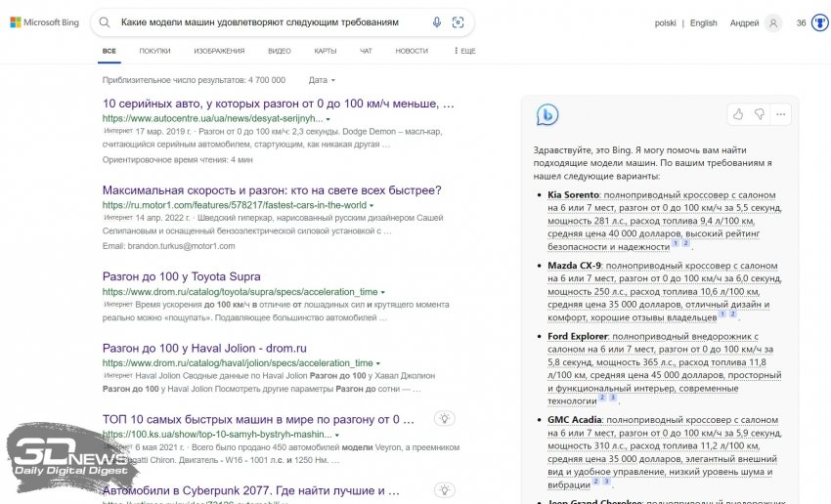
Task: Open the ЧАТ tab
Action: [366, 50]
